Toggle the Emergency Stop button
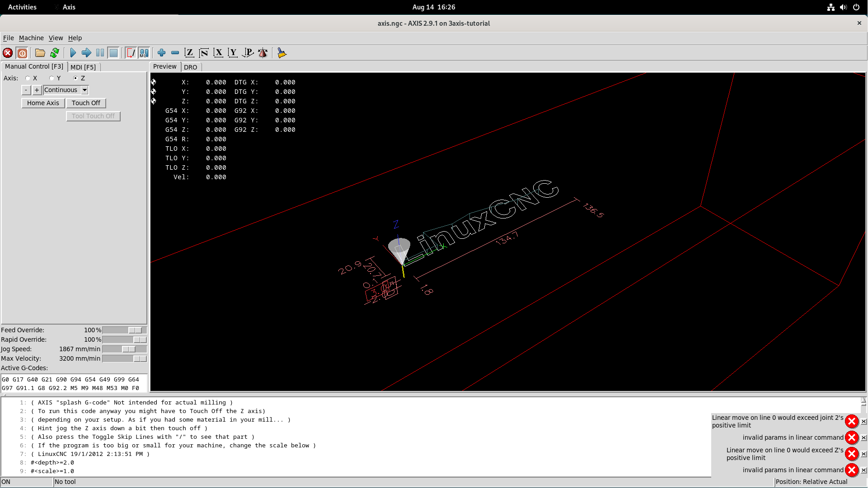868x488 pixels. (x=8, y=53)
